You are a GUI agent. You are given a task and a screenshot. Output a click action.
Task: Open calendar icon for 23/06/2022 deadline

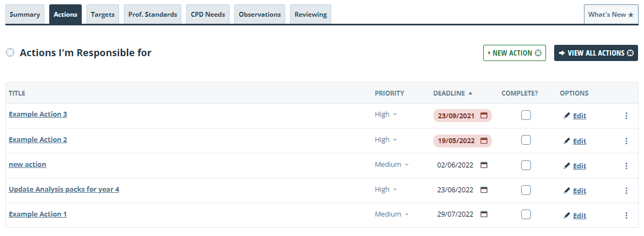point(484,190)
